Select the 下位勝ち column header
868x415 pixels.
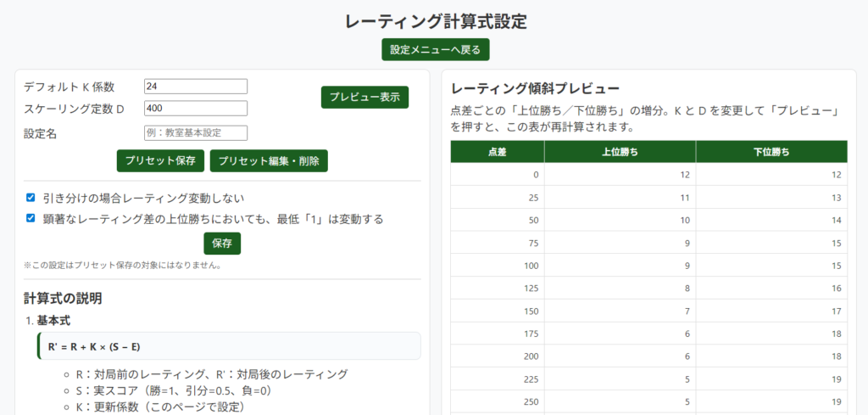click(771, 152)
